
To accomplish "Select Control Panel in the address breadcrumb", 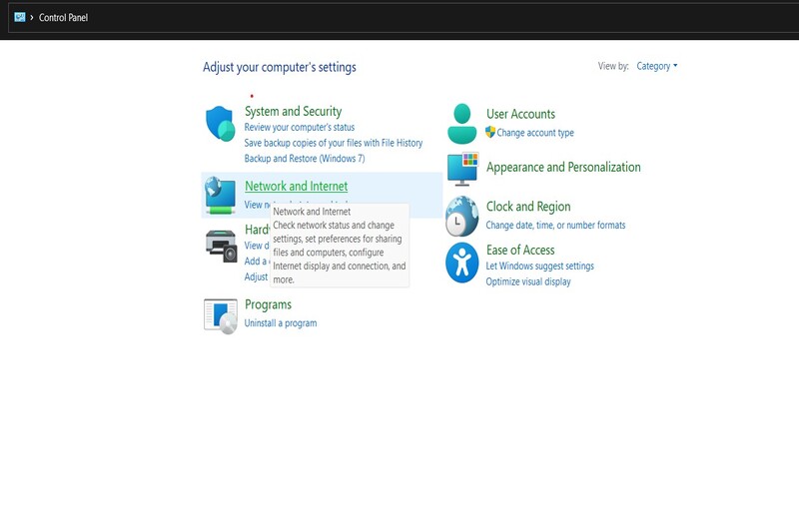I will click(63, 17).
